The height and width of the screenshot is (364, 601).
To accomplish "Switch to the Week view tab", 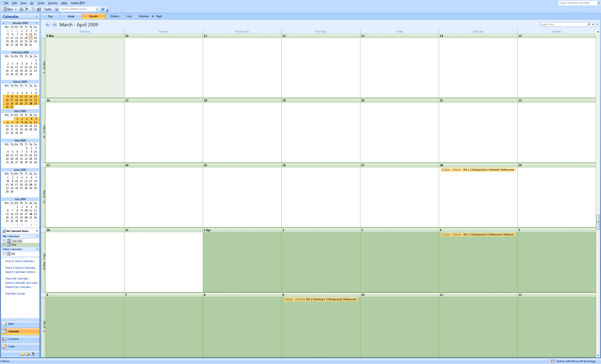I will pos(71,16).
